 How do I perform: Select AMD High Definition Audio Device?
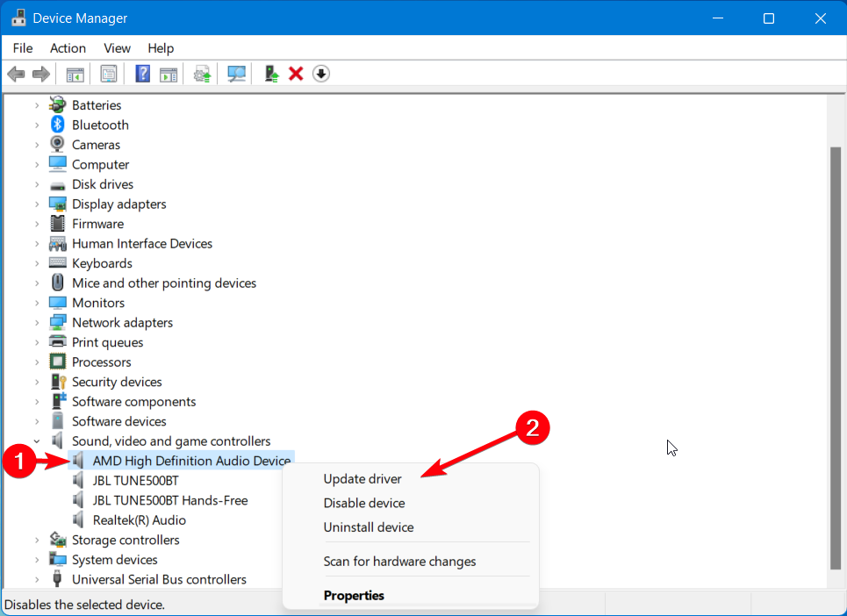tap(191, 461)
